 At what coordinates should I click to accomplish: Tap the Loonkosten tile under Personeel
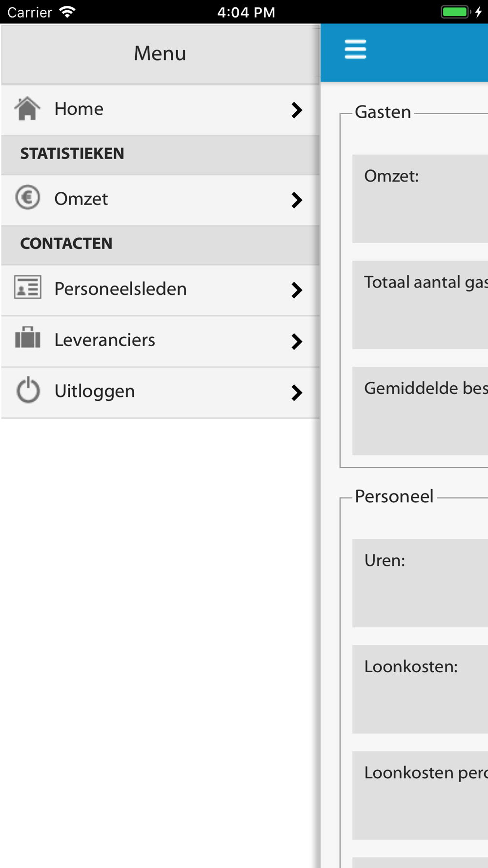click(x=420, y=689)
